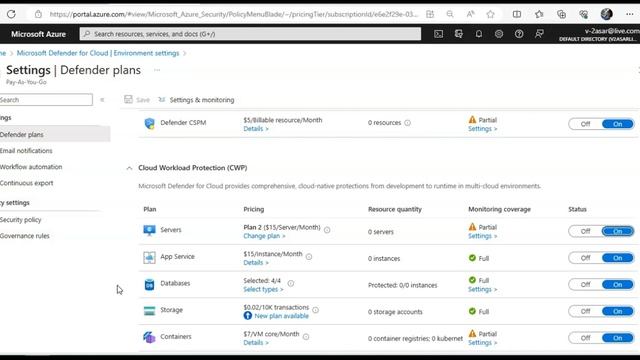Switch Storage plan to Off
640x360 pixels.
tap(585, 311)
